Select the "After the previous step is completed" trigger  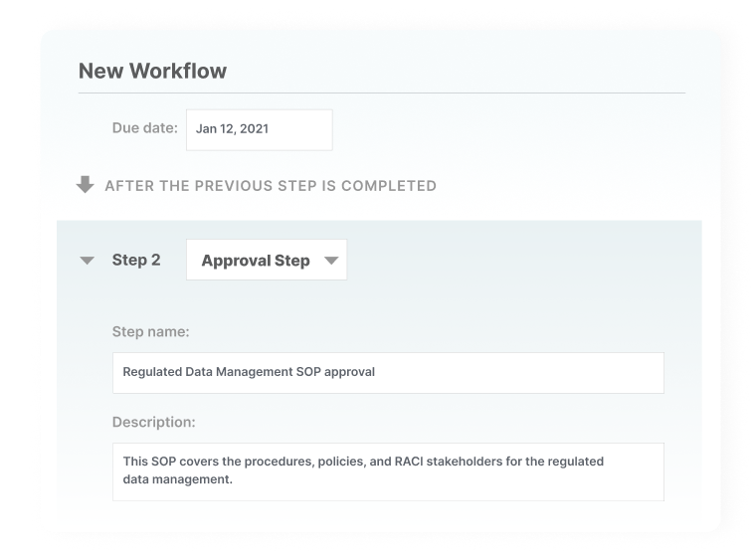(270, 185)
